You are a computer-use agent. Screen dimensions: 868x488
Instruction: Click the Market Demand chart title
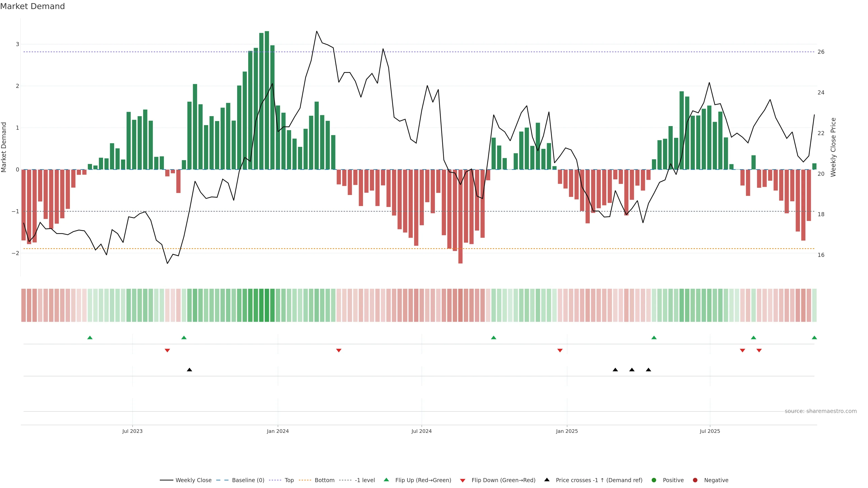pyautogui.click(x=32, y=6)
